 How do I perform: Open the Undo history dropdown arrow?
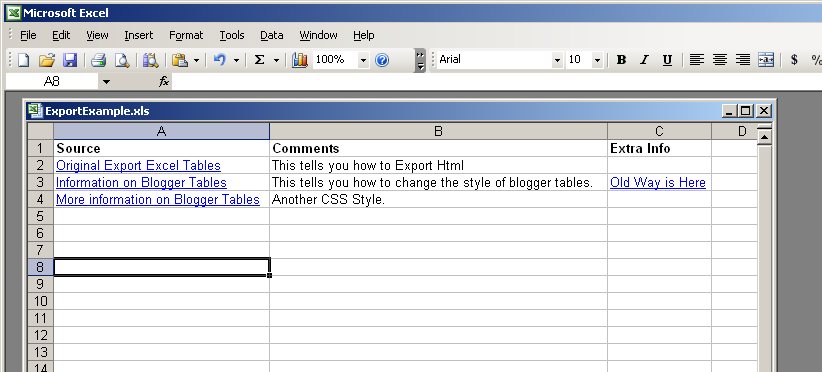(x=236, y=61)
